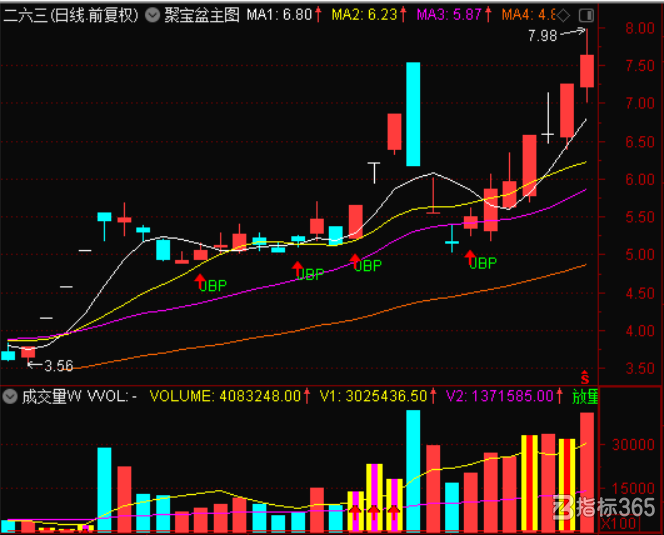
Task: Click the 3.56 low price marker
Action: coord(58,366)
